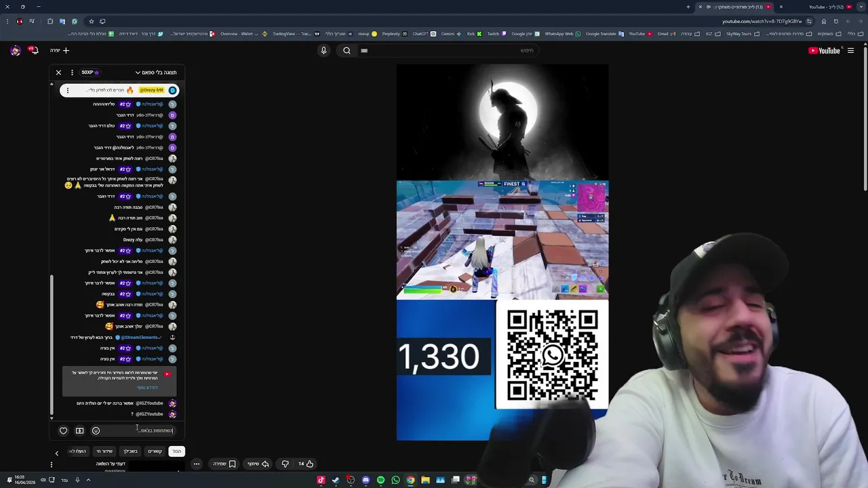
Task: Click the live chat scrollbar
Action: pyautogui.click(x=52, y=346)
